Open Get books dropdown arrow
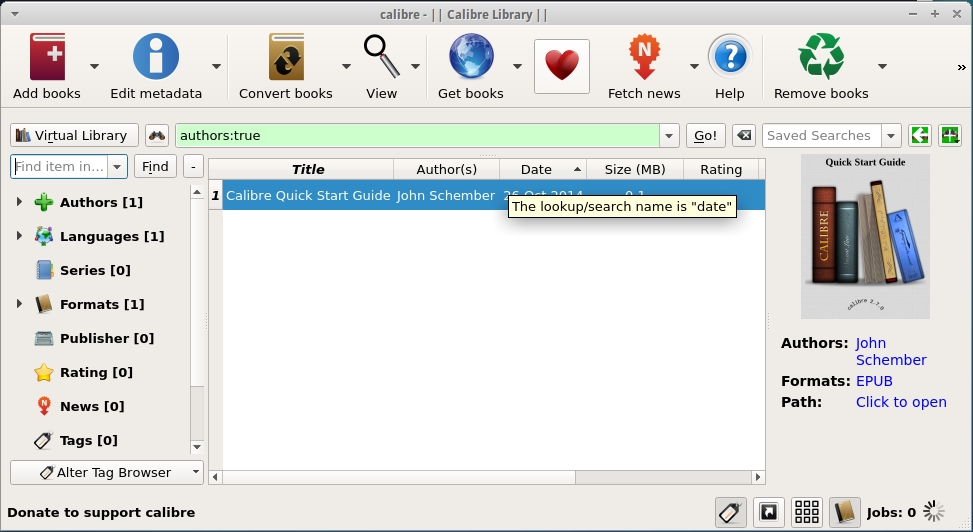Screen dimensions: 973x532 (517, 66)
